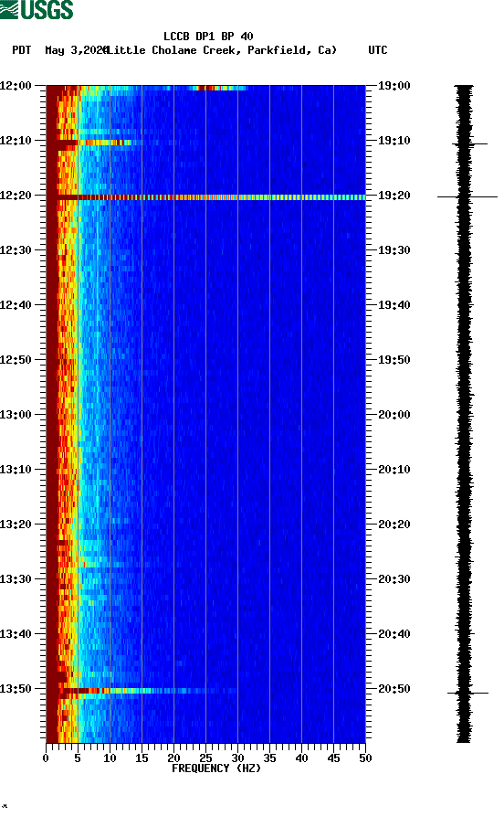Image resolution: width=504 pixels, height=816 pixels.
Task: Click the 'PDT' time zone label
Action: coord(22,50)
